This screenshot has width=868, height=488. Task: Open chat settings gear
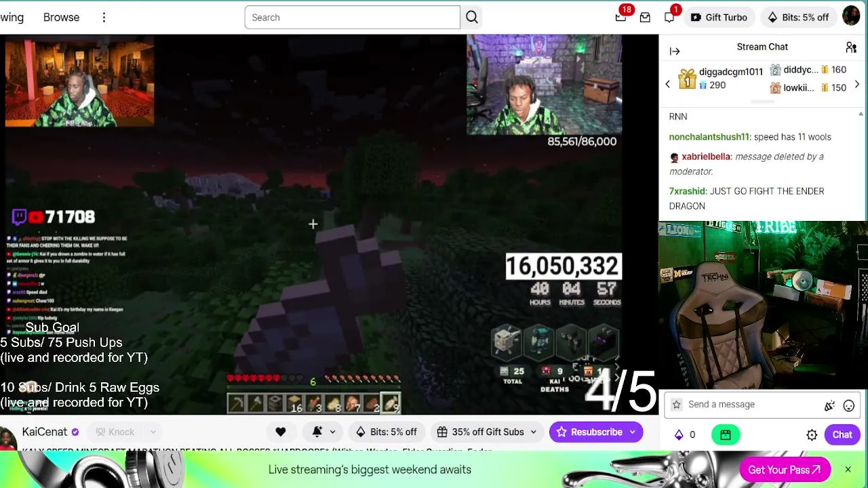coord(812,435)
